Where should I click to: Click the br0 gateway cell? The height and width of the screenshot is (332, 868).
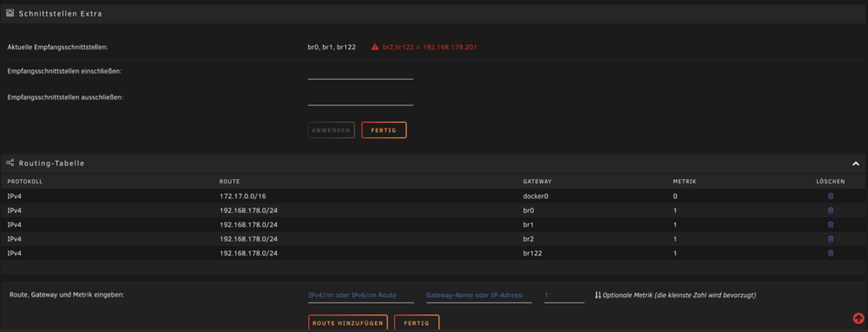coord(529,210)
